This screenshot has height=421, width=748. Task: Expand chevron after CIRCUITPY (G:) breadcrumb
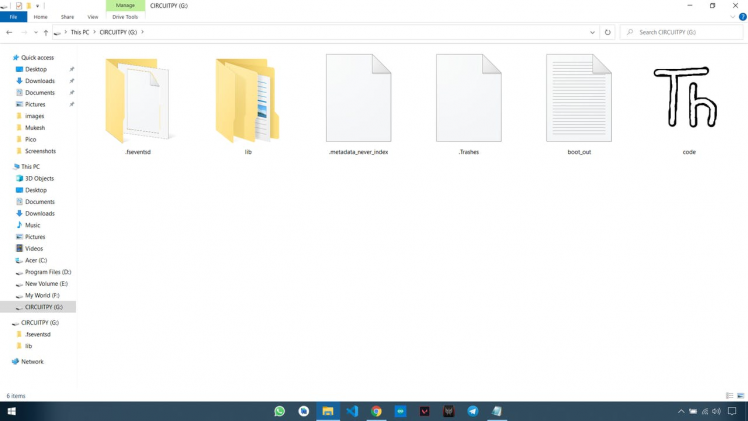[x=142, y=32]
